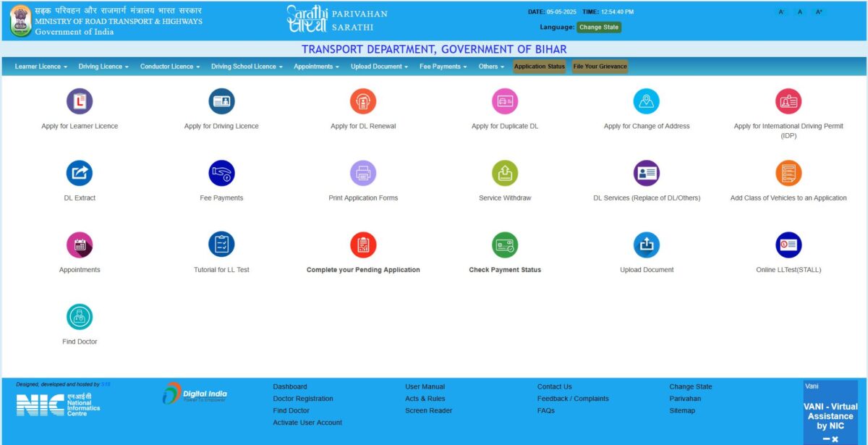Close the Vani virtual assistant widget
Screen dimensions: 868x445
[x=835, y=439]
